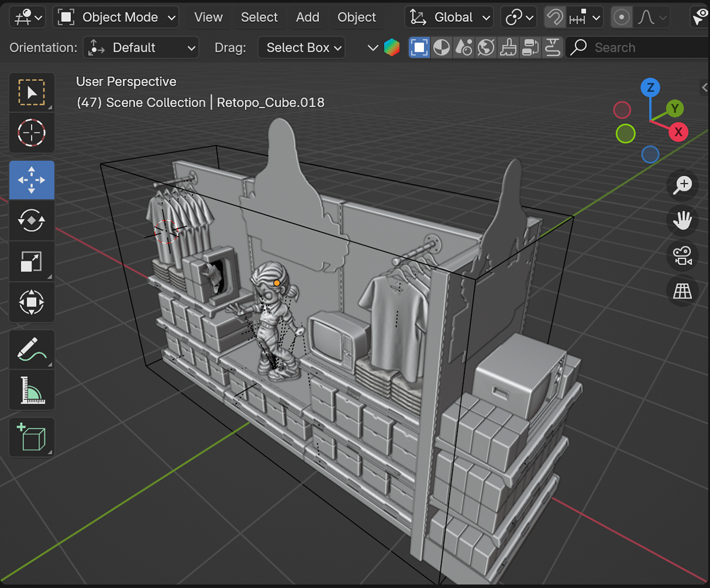
Task: Select the Add Cube tool
Action: pos(32,437)
